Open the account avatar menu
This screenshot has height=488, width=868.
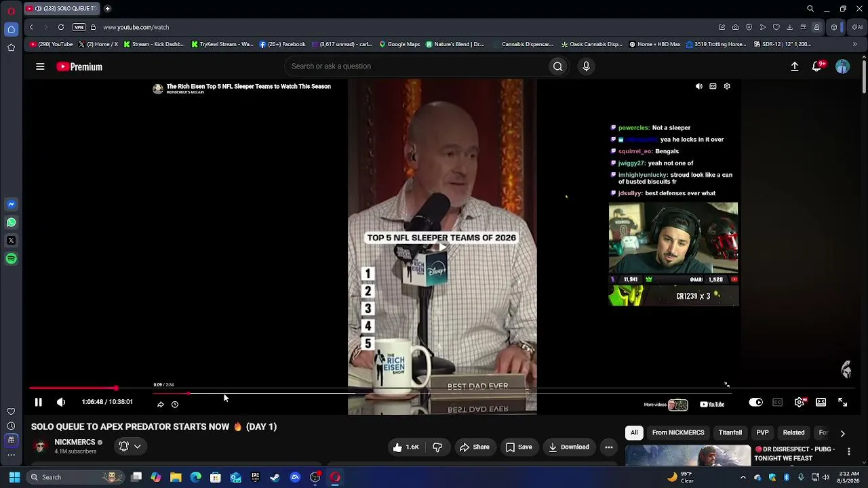(x=842, y=66)
